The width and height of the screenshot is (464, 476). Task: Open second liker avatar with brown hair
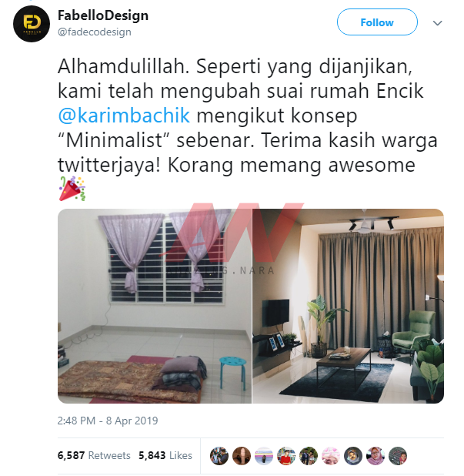(x=242, y=456)
